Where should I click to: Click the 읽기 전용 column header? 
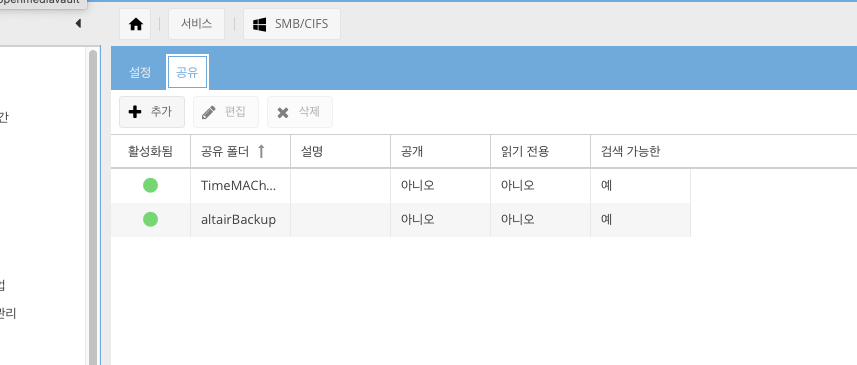tap(541, 151)
